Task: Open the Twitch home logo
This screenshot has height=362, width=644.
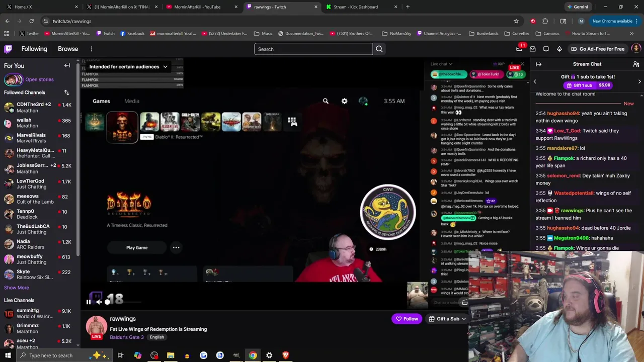Action: coord(8,49)
